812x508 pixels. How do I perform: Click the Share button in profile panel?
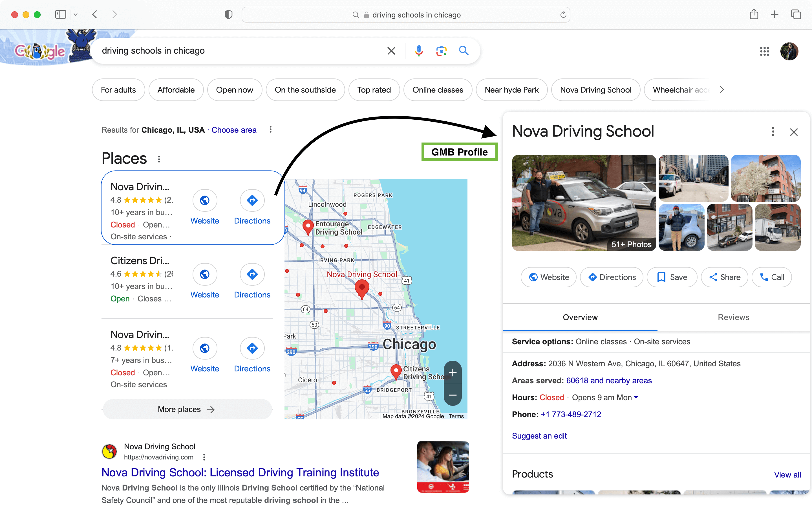pos(724,277)
